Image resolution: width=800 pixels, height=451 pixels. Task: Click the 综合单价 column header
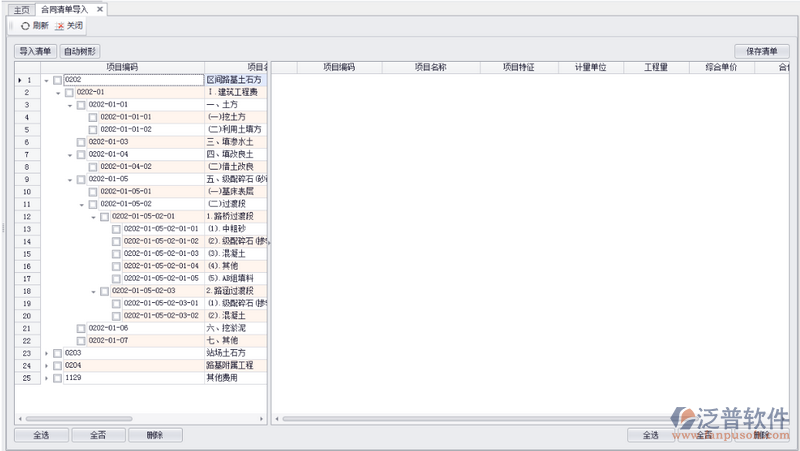pos(721,67)
